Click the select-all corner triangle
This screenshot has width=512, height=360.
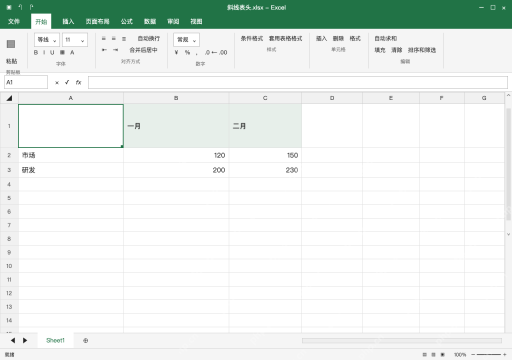tap(9, 98)
